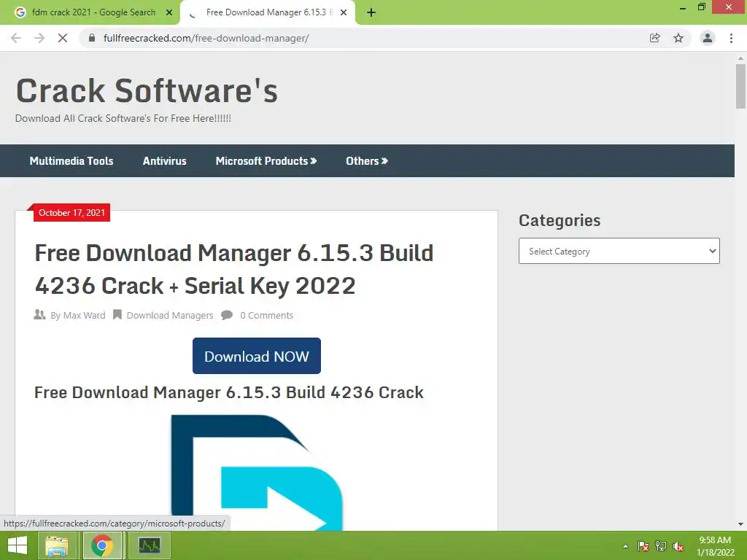
Task: Open author Max Ward link
Action: coord(85,315)
